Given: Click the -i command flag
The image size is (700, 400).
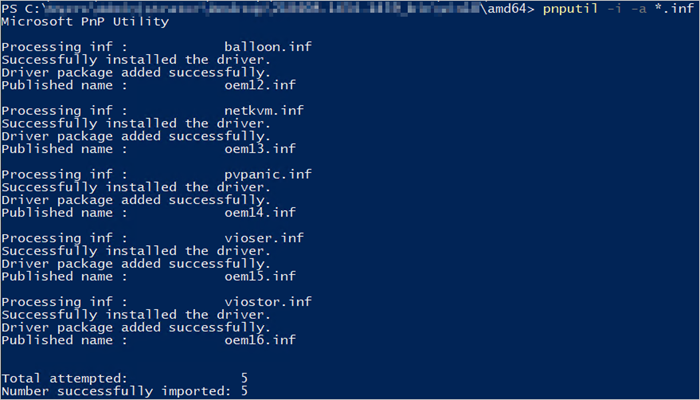Looking at the screenshot, I should pos(614,9).
